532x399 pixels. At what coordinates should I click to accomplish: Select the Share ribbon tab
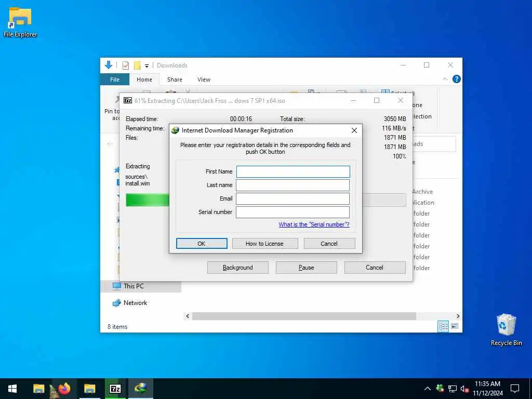[x=175, y=79]
